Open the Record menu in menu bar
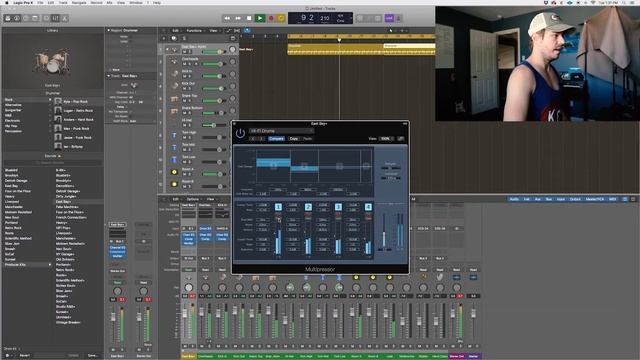 [96, 2]
